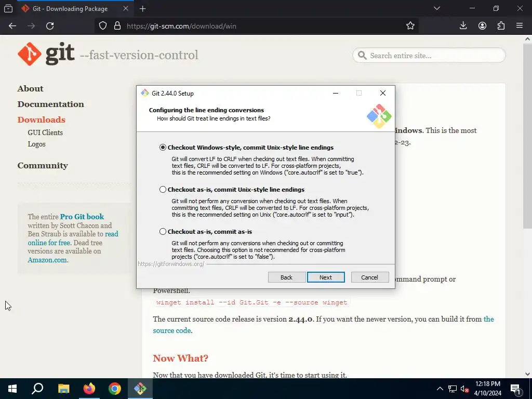Viewport: 532px width, 399px height.
Task: Click the Search entire site field
Action: click(429, 55)
